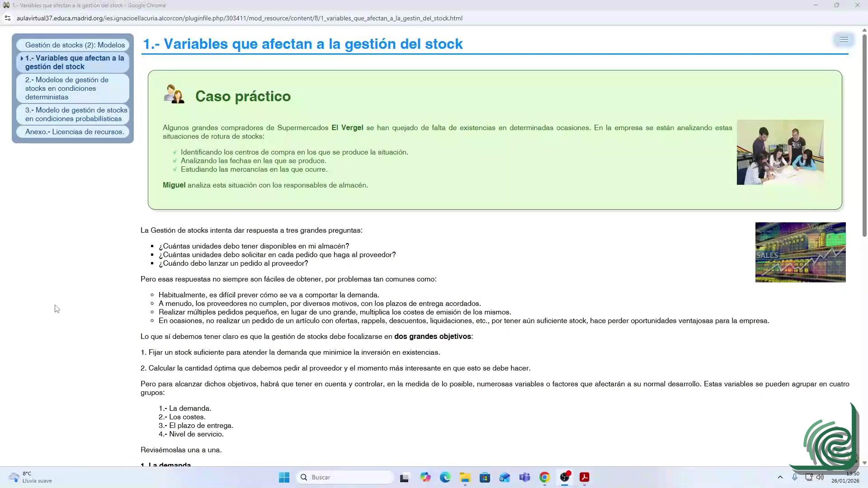Open Gestión de stocks (2): Modelos item
This screenshot has width=868, height=488.
coord(75,45)
